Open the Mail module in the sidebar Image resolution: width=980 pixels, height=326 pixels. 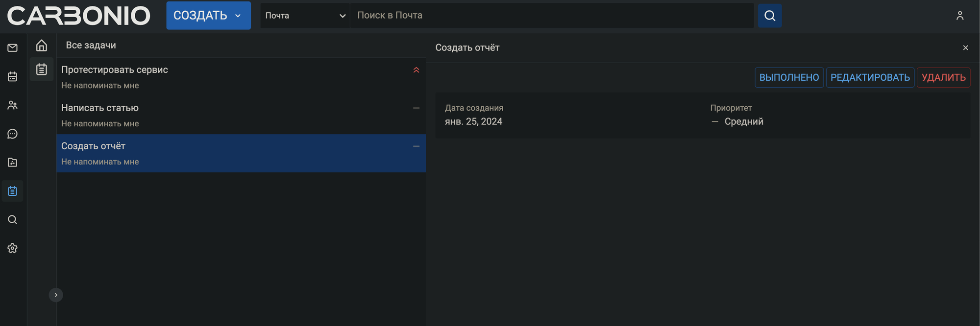13,48
